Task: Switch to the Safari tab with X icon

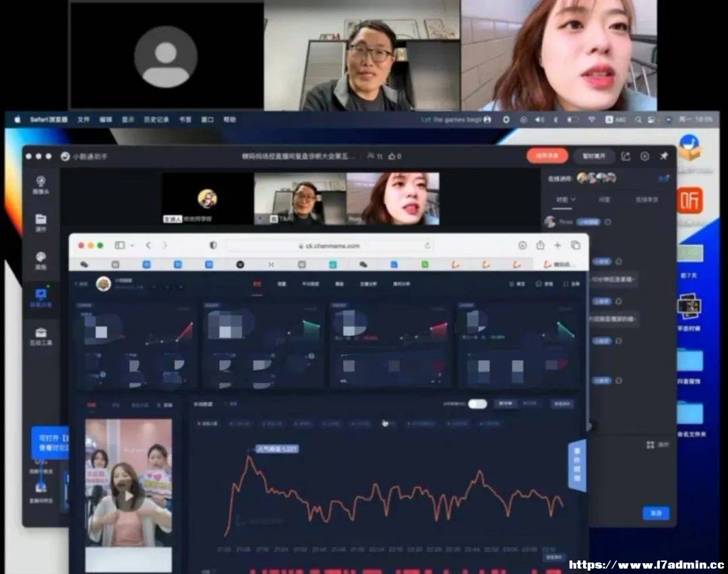Action: pyautogui.click(x=271, y=264)
